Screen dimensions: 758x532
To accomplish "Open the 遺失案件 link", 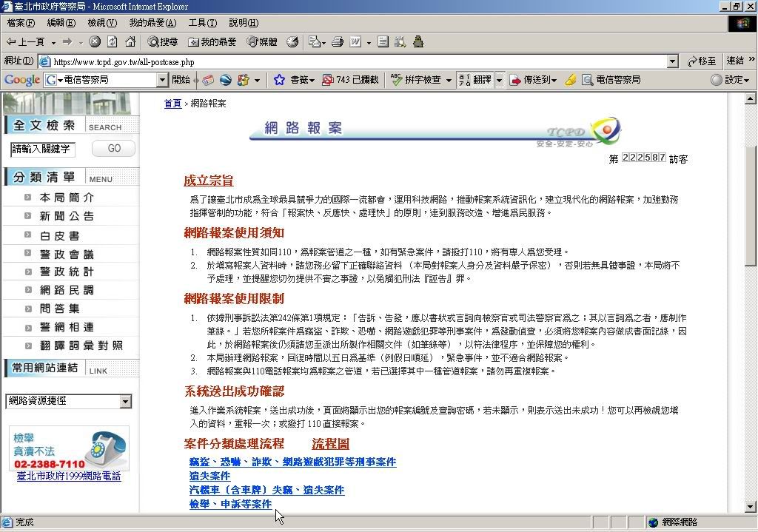I will pyautogui.click(x=209, y=476).
